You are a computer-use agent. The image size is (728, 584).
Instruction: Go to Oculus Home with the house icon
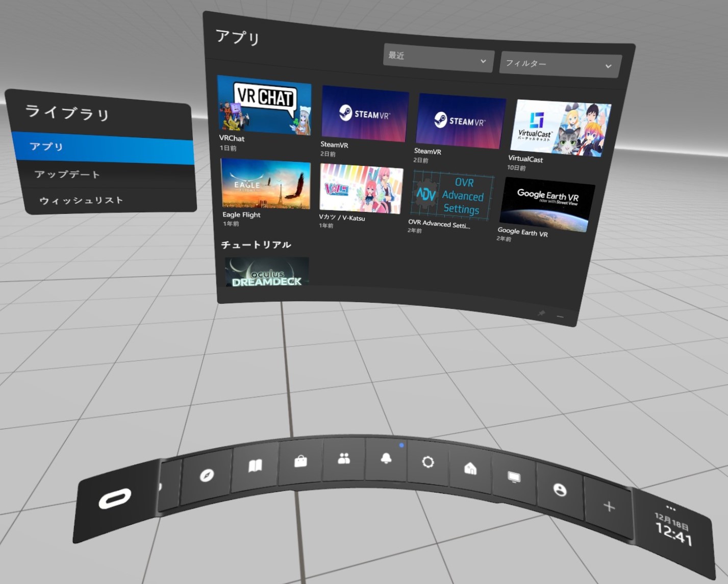click(x=470, y=469)
